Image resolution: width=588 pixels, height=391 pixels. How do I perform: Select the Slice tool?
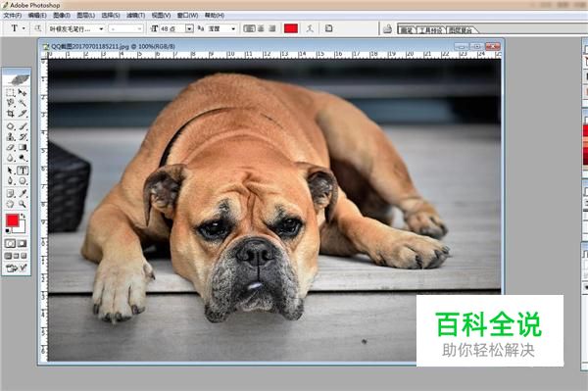click(x=23, y=113)
